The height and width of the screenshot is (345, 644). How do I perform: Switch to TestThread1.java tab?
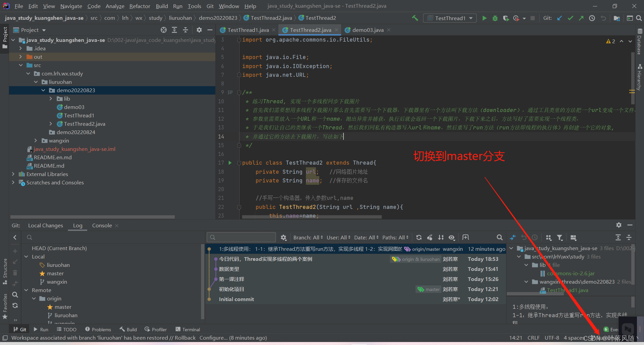[248, 30]
